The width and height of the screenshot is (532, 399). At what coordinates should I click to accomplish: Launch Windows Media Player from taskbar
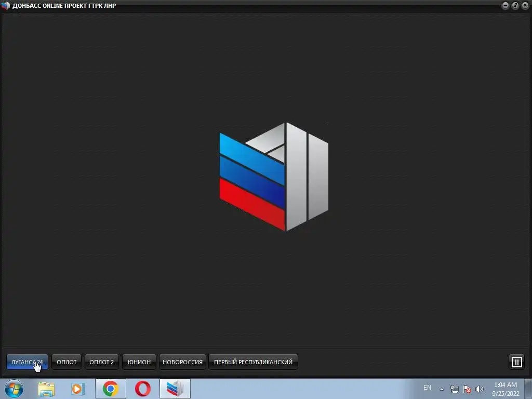coord(78,389)
